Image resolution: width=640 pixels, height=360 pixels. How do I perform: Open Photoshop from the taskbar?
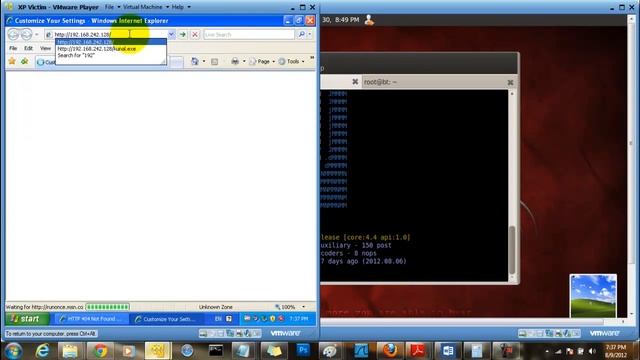[x=303, y=351]
